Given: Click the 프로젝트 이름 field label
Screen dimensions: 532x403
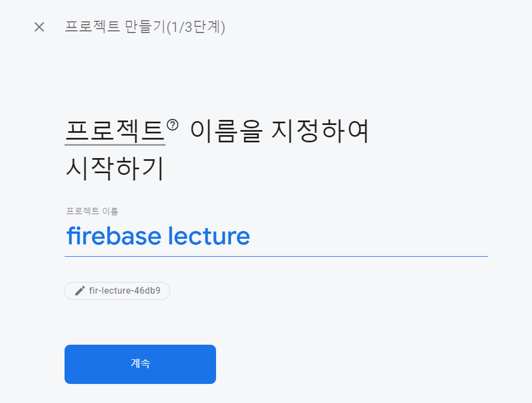Looking at the screenshot, I should [92, 211].
